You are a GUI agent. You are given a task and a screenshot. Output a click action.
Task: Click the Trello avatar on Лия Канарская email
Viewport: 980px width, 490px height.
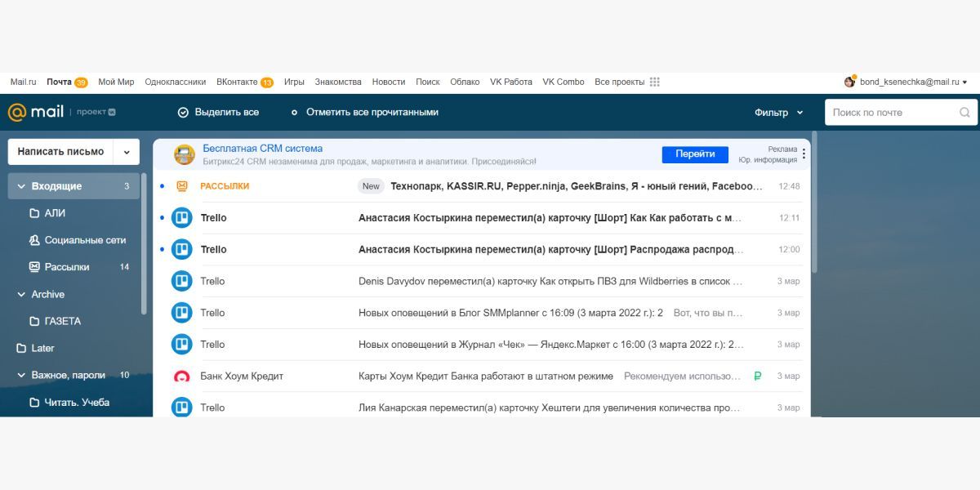[x=181, y=408]
